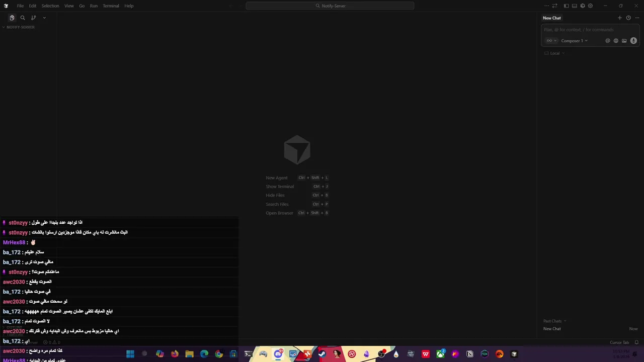This screenshot has height=362, width=644.
Task: Open the agent mode infinity dropdown
Action: pyautogui.click(x=552, y=41)
